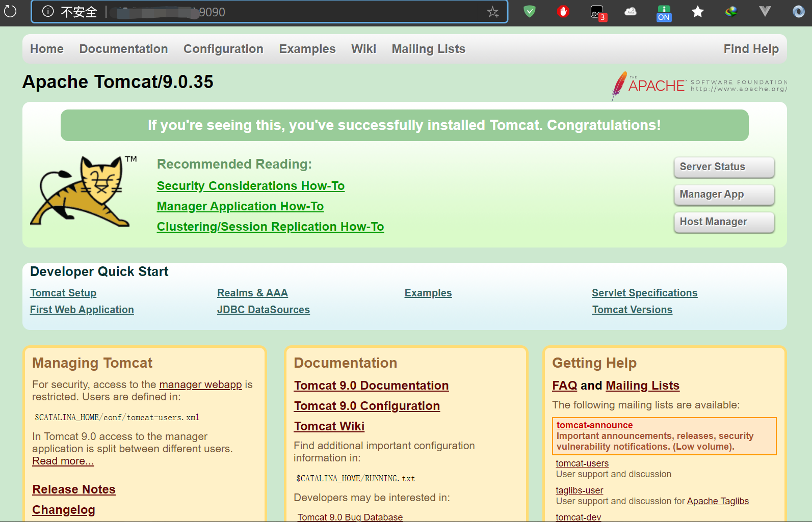The image size is (812, 522).
Task: Open the Security Considerations How-To link
Action: coord(250,186)
